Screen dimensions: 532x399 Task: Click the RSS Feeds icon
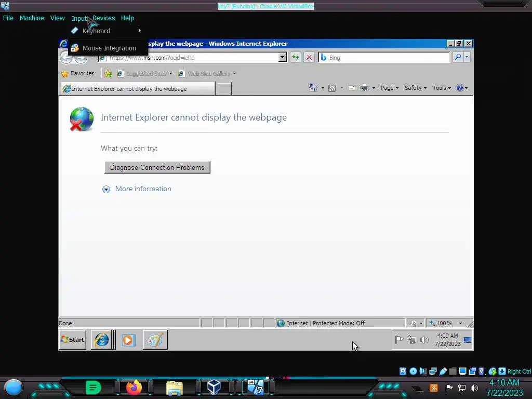click(x=332, y=88)
